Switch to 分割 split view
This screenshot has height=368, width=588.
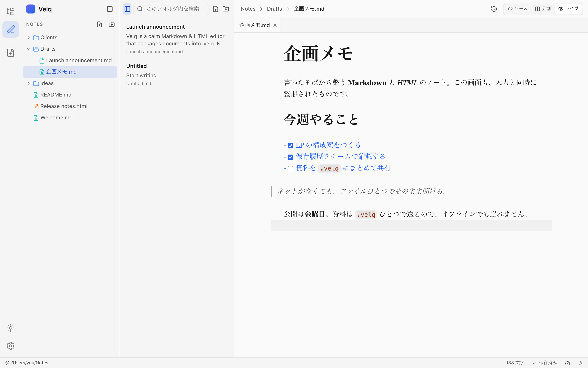coord(543,9)
